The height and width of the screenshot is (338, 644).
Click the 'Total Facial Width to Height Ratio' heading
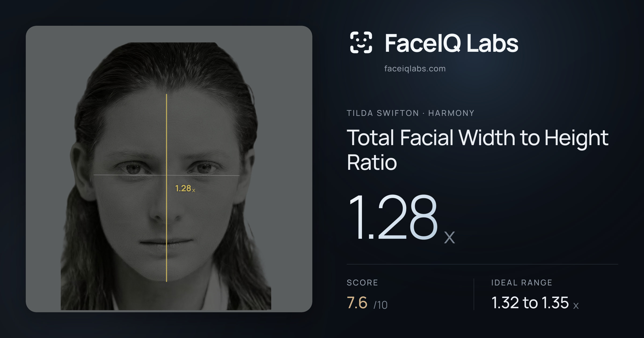point(477,150)
